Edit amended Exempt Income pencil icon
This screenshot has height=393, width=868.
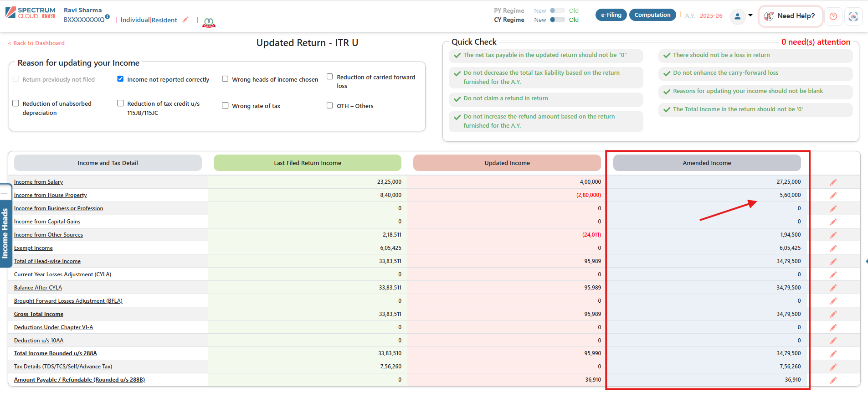[833, 248]
